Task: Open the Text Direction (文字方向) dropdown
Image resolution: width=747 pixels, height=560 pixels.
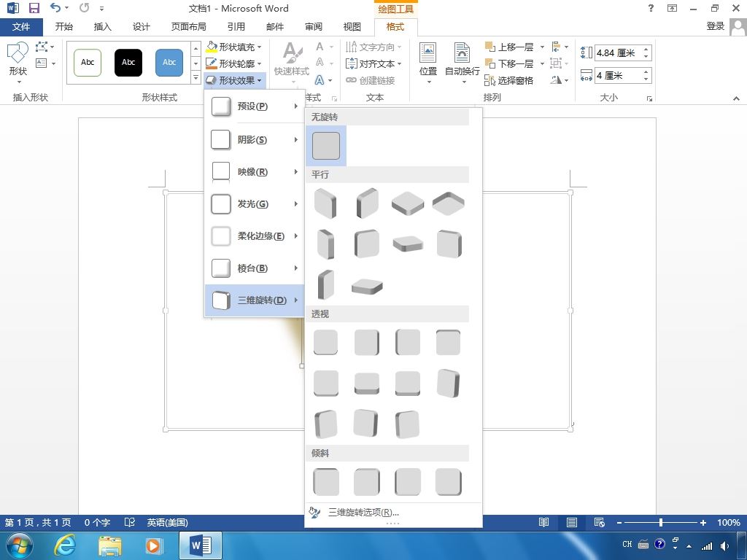Action: click(373, 47)
